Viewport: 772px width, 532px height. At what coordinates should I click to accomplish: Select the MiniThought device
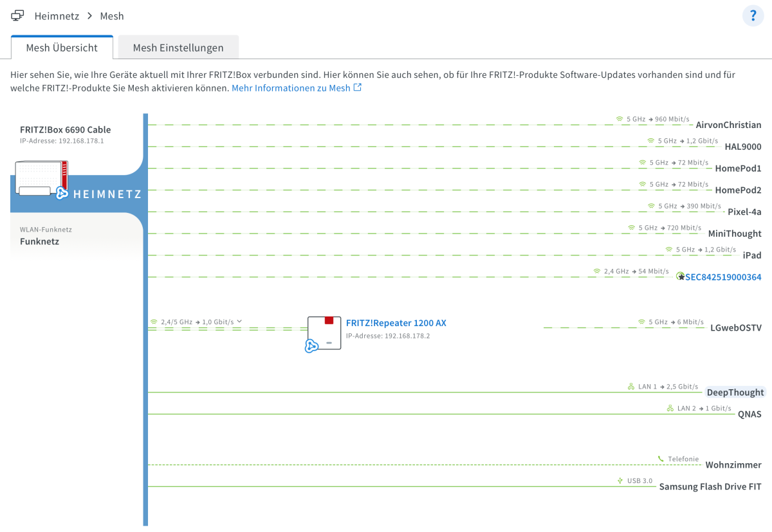(x=735, y=234)
